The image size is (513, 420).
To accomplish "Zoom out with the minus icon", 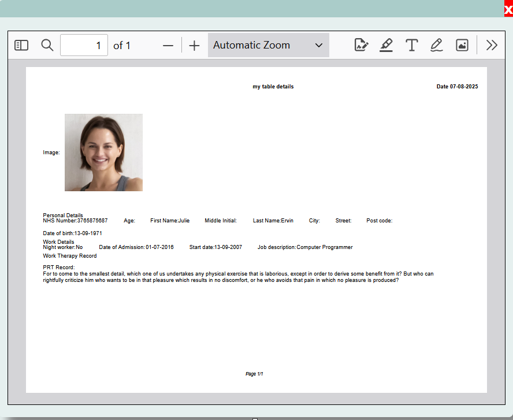I will [x=168, y=44].
